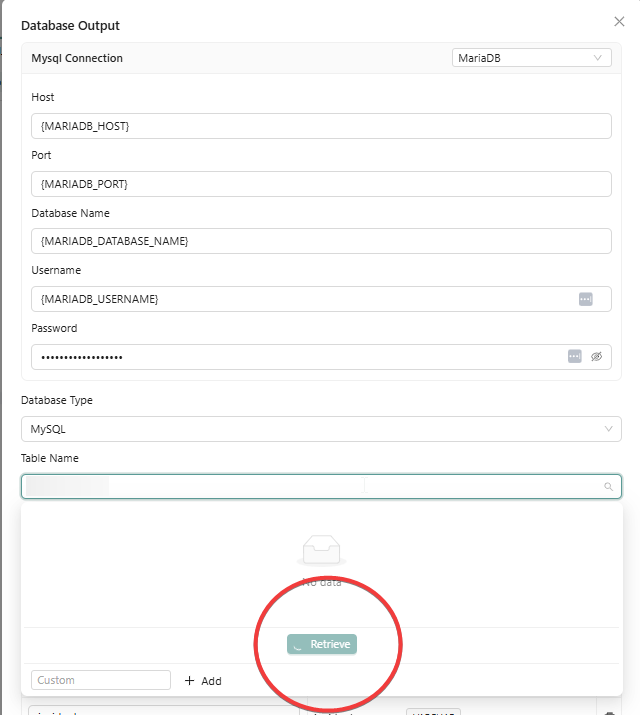Close the Database Output dialog
This screenshot has width=640, height=715.
619,21
